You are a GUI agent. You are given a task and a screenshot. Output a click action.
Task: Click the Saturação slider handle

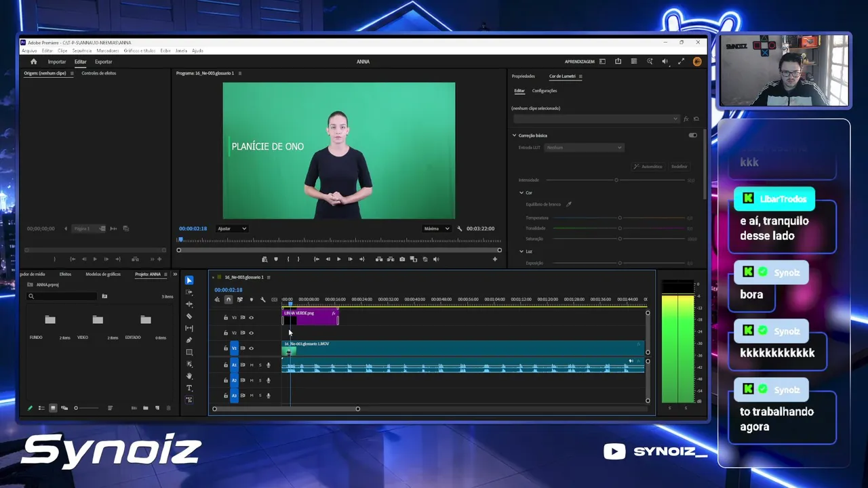click(620, 239)
